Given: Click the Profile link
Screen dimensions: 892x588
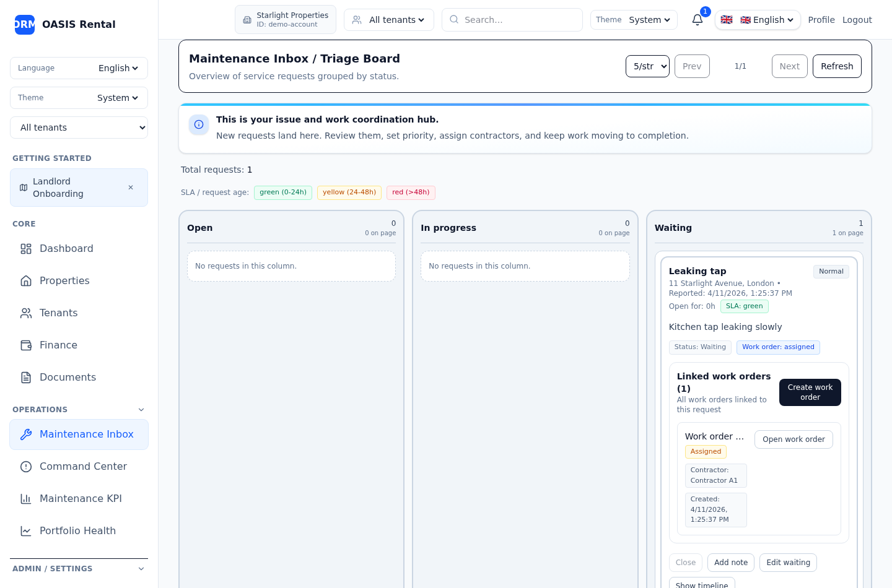Looking at the screenshot, I should pos(821,20).
